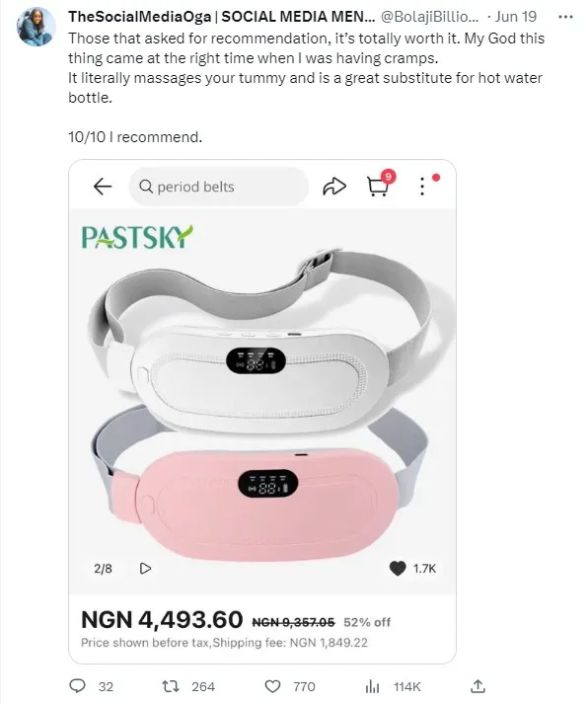
Task: Click the product share arrow icon
Action: click(334, 187)
